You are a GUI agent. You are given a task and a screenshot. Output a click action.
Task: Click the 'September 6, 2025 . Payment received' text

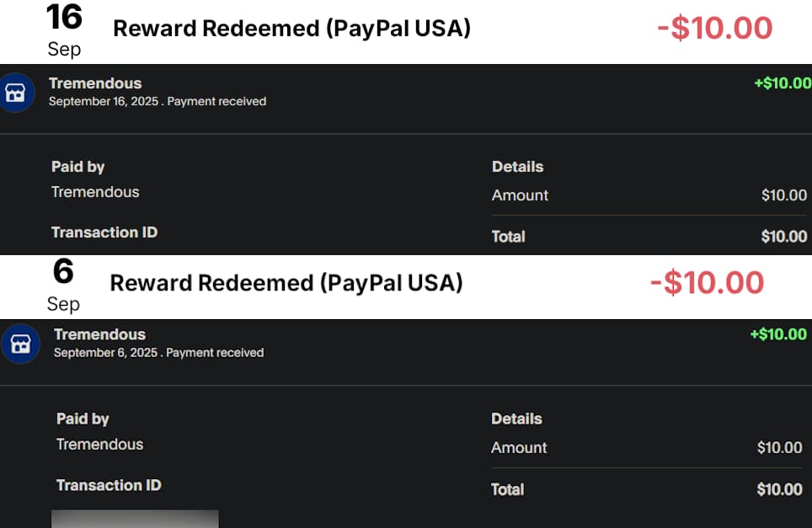pyautogui.click(x=158, y=353)
